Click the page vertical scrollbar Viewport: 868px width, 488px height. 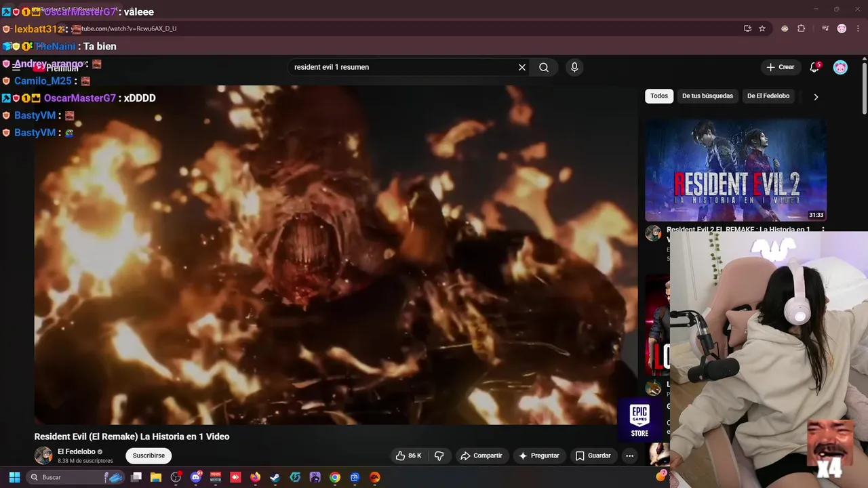tap(864, 88)
